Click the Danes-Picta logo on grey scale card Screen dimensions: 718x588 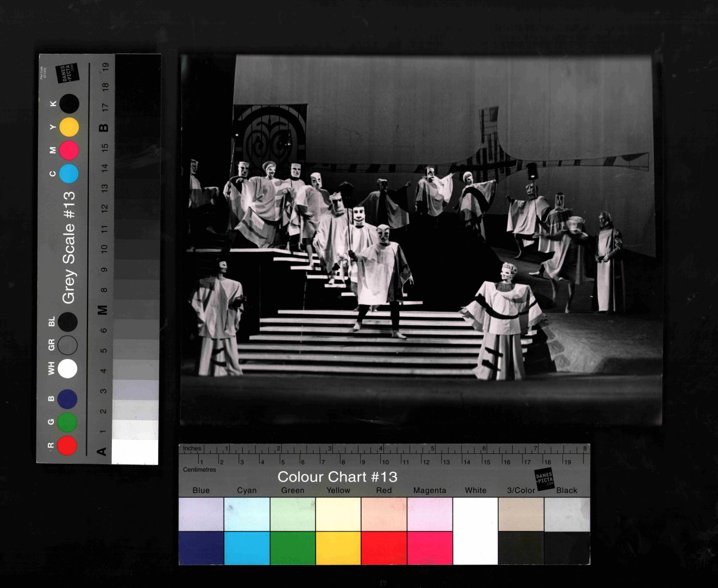(x=70, y=73)
